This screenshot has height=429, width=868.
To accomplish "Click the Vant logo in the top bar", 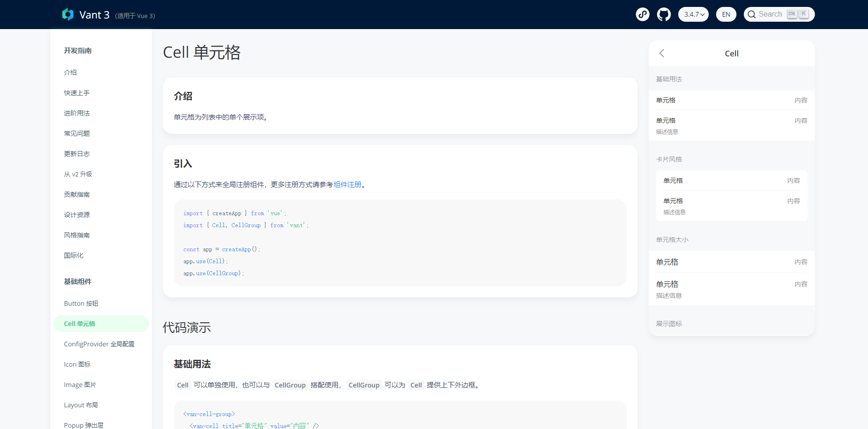I will [x=67, y=14].
